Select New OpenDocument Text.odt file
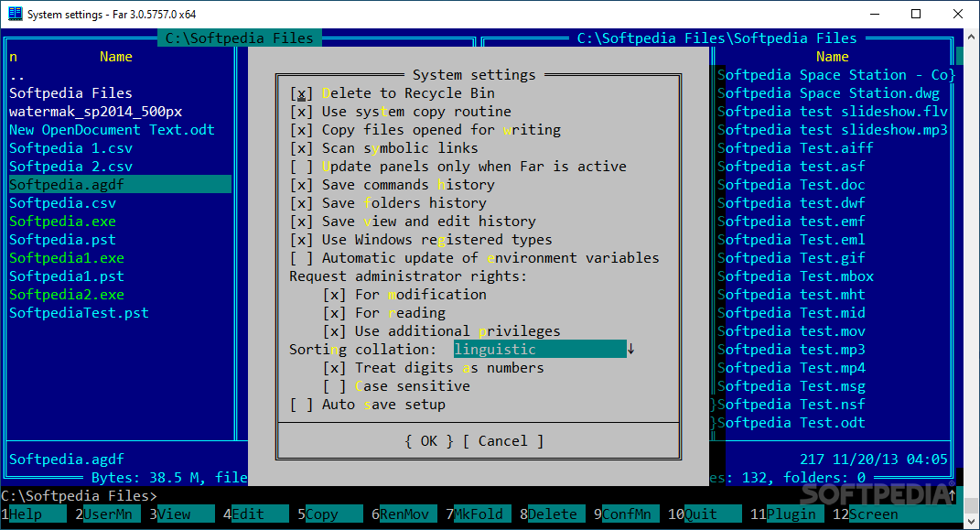 click(112, 129)
